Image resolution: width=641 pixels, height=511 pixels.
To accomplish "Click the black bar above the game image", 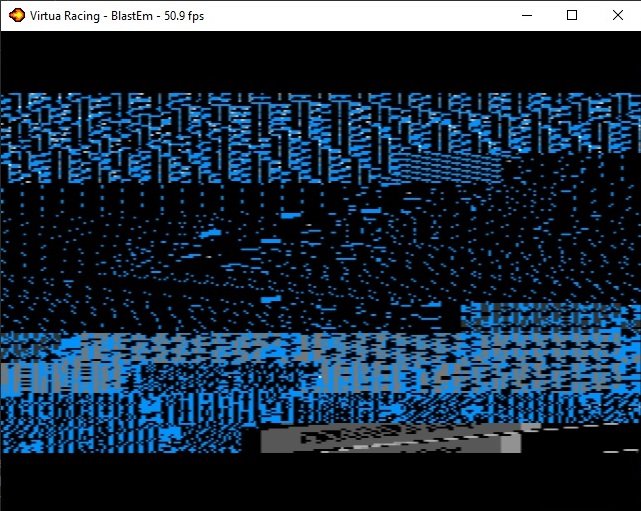I will coord(320,62).
